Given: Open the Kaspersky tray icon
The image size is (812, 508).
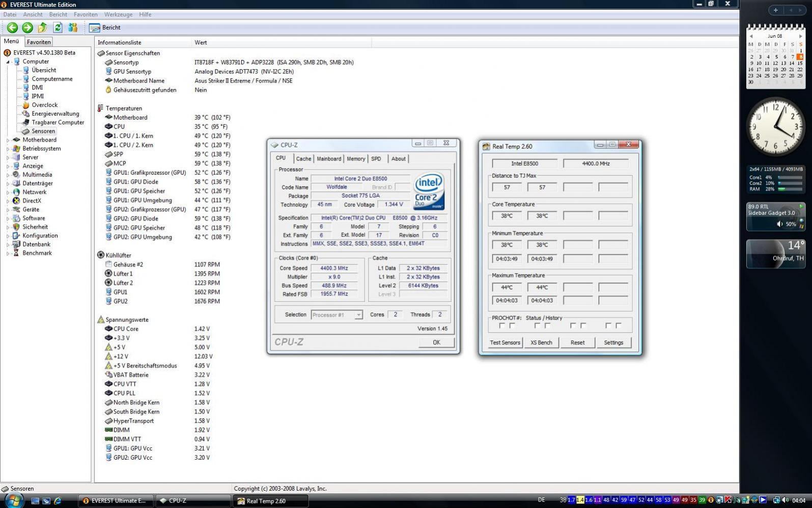Looking at the screenshot, I should (x=728, y=500).
